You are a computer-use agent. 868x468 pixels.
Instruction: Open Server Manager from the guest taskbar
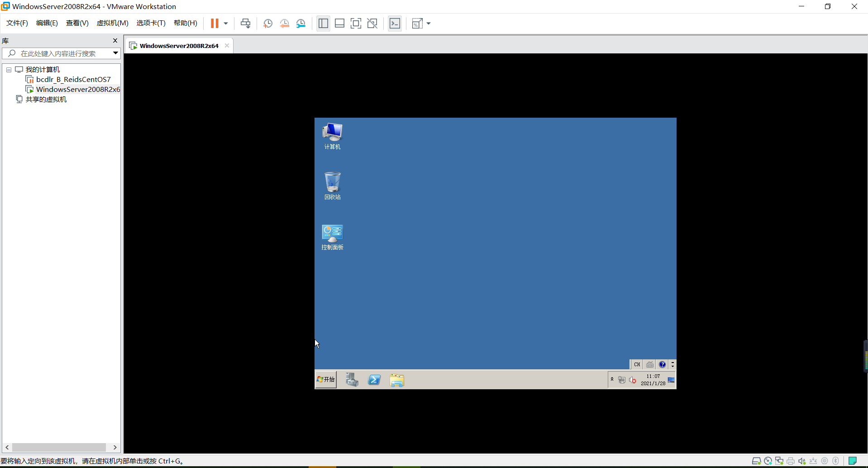click(352, 380)
